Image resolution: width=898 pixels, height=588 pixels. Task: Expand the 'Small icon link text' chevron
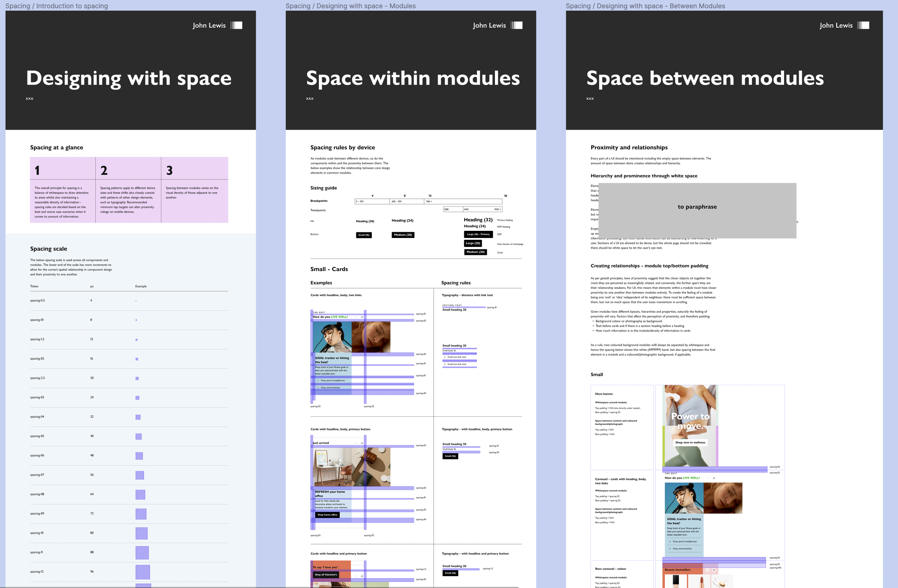pyautogui.click(x=445, y=357)
